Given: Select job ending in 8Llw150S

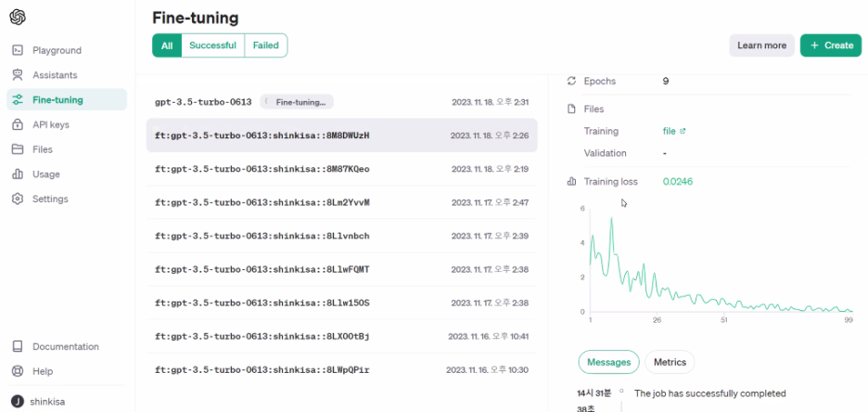Looking at the screenshot, I should tap(341, 303).
